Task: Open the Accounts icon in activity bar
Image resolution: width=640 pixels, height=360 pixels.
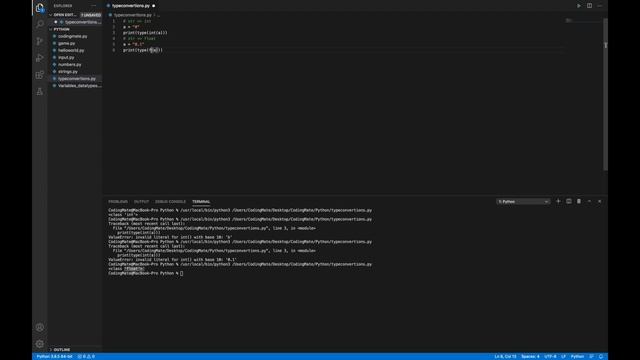Action: [40, 327]
